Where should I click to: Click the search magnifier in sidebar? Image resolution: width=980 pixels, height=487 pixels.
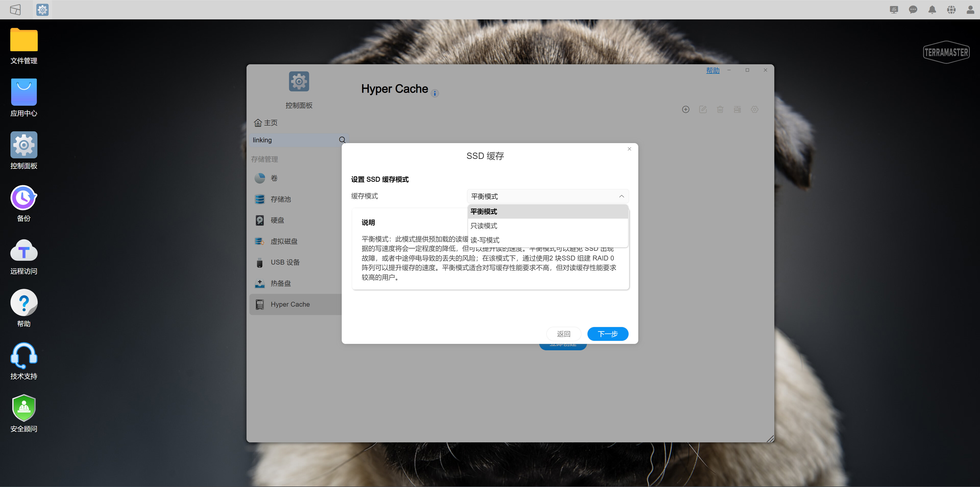(342, 140)
